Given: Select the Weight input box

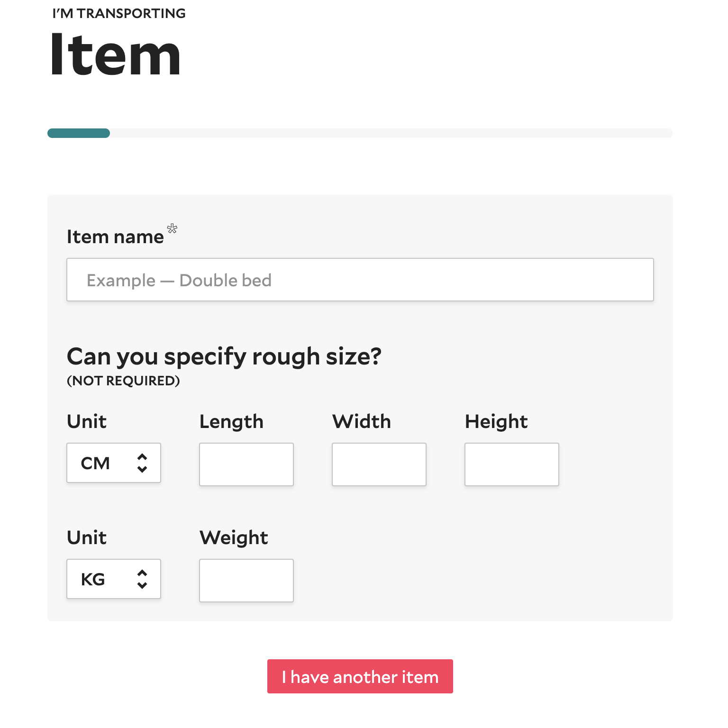Looking at the screenshot, I should coord(246,581).
